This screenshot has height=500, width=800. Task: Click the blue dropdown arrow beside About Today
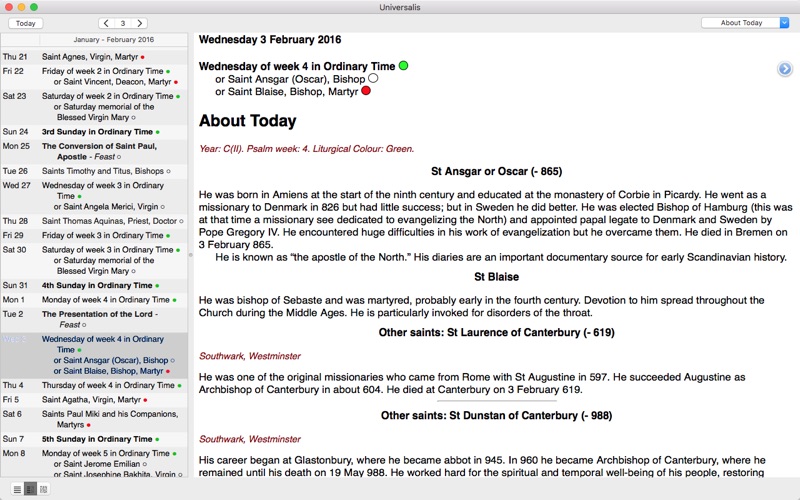click(784, 23)
